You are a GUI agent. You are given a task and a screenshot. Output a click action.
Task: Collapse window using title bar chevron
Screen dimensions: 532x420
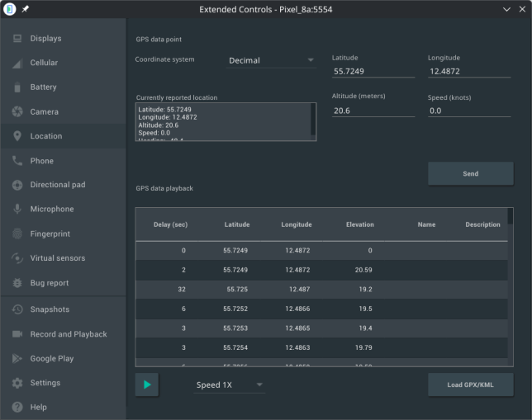coord(506,10)
